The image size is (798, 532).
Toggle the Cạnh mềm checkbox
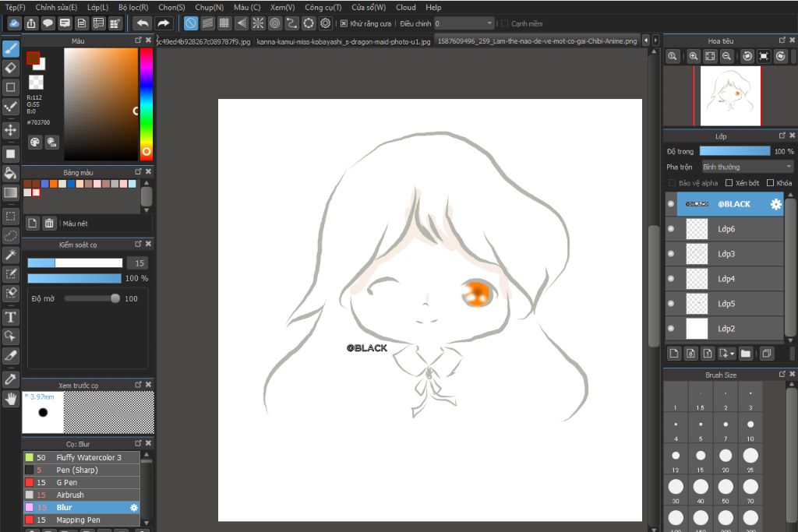(x=505, y=23)
